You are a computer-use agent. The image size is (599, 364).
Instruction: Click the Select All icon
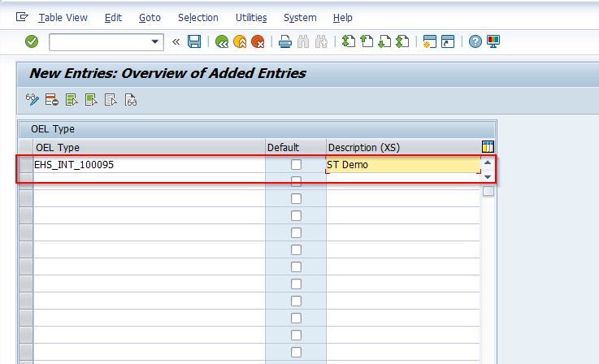72,100
